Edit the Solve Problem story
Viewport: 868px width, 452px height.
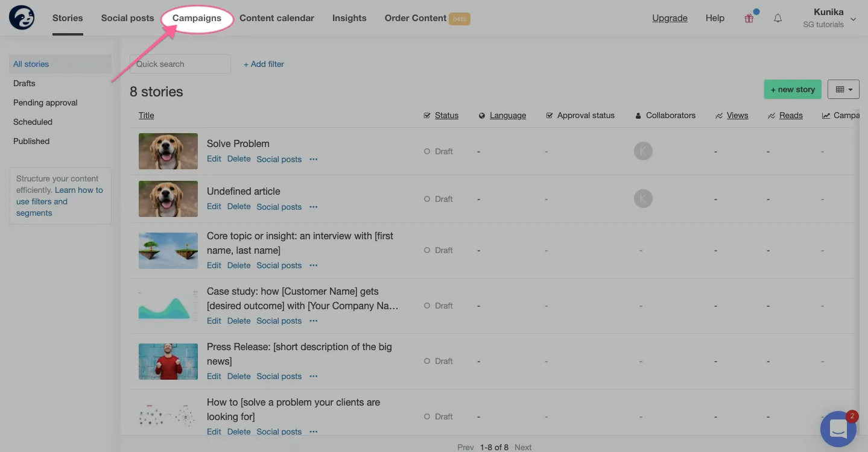coord(214,159)
